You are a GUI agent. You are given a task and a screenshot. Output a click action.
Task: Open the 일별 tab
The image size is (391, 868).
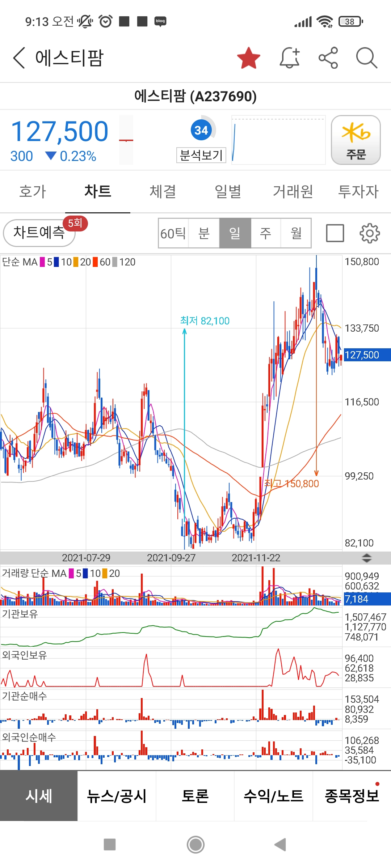[228, 191]
